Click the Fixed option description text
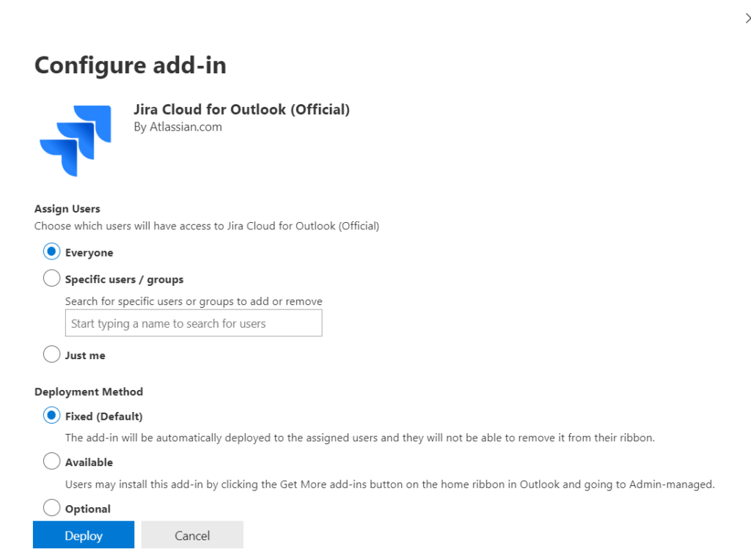Screen dimensions: 751x560 359,438
